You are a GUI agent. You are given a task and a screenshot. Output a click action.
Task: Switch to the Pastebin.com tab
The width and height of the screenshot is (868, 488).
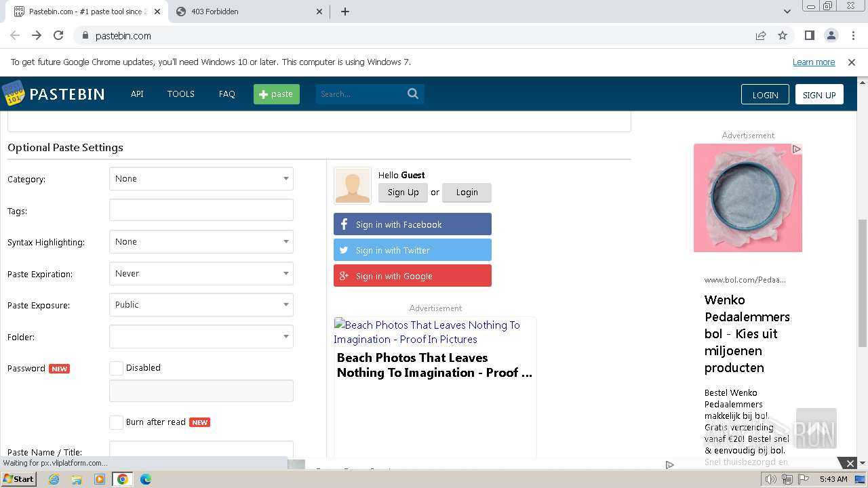(87, 12)
